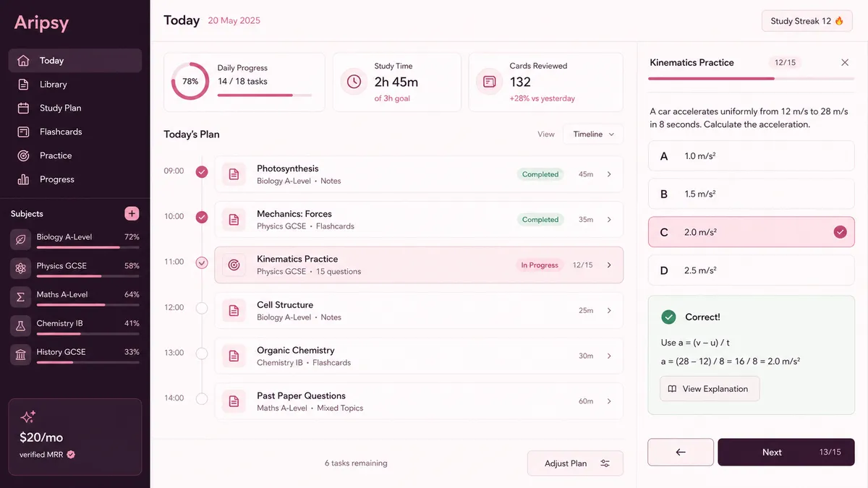Screen dimensions: 868x488
Task: Open the Progress bar-chart icon
Action: point(23,179)
